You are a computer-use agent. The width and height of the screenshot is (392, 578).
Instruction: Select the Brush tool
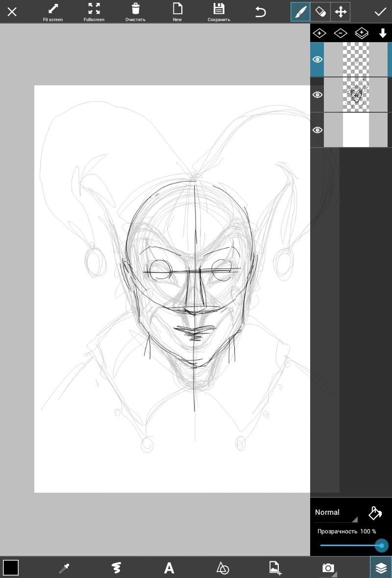[301, 12]
